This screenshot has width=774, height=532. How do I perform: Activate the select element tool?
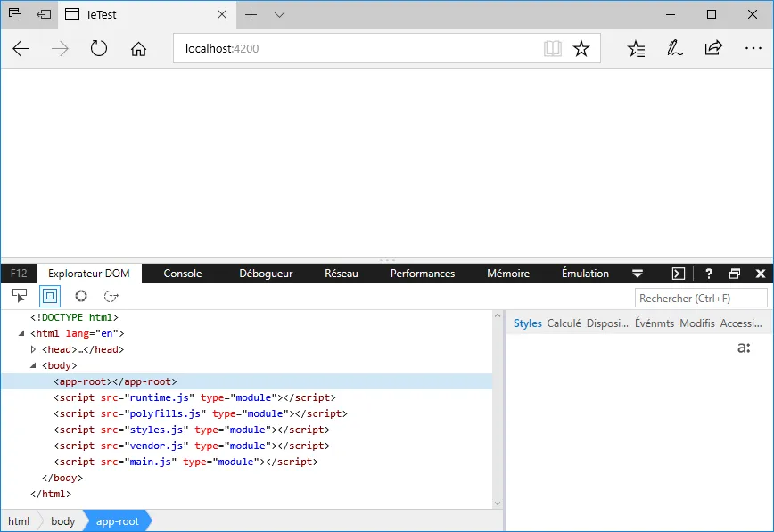point(20,296)
